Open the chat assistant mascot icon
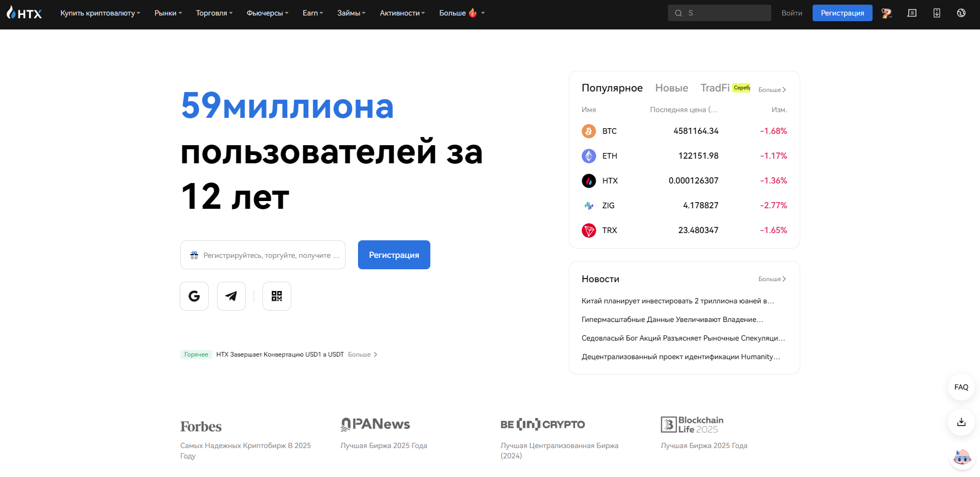This screenshot has width=980, height=477. point(962,458)
